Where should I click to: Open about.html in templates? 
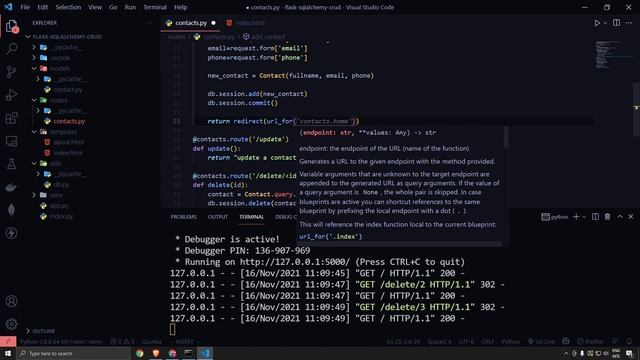[x=68, y=142]
